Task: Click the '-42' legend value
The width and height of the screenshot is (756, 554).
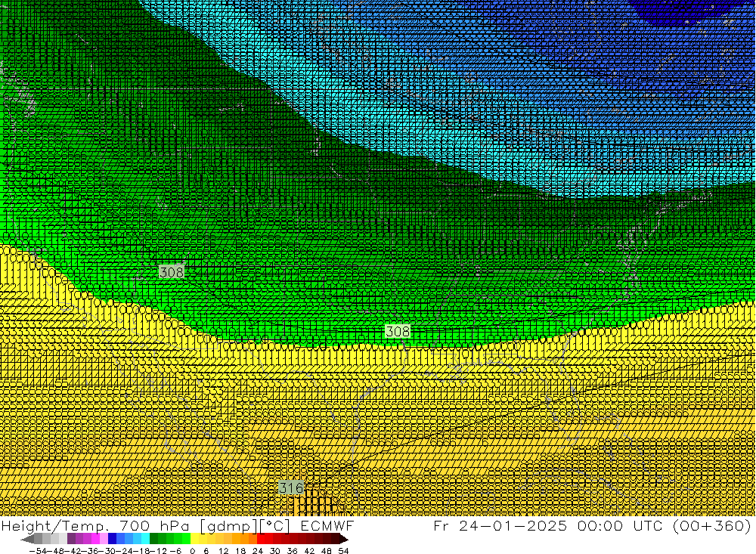Action: click(x=73, y=551)
